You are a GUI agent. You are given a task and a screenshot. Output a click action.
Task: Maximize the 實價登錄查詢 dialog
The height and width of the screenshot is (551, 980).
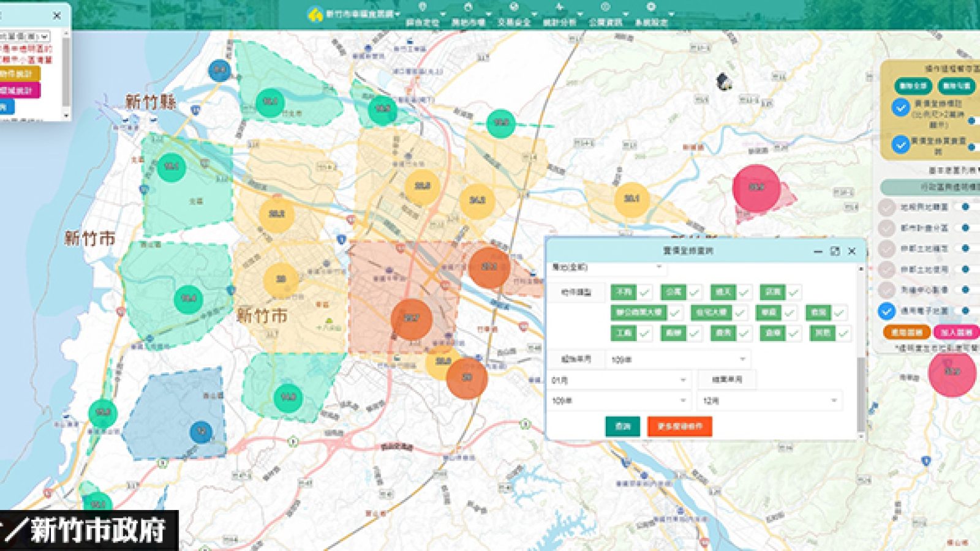pyautogui.click(x=834, y=251)
